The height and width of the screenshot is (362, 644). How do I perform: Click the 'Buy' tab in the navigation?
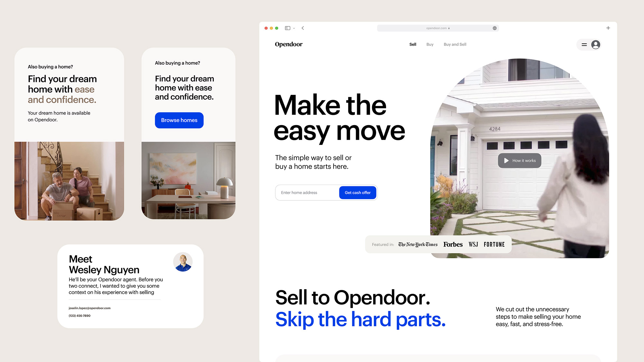(430, 44)
